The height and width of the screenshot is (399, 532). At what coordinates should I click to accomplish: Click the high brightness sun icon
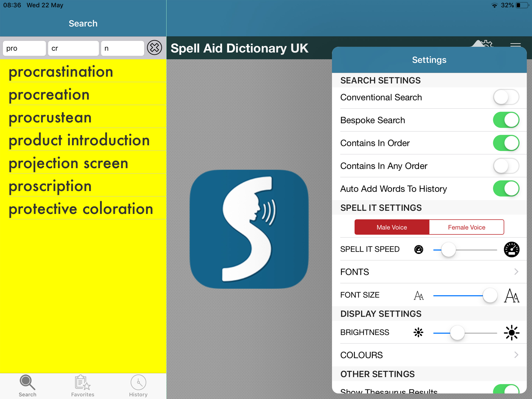(x=512, y=333)
